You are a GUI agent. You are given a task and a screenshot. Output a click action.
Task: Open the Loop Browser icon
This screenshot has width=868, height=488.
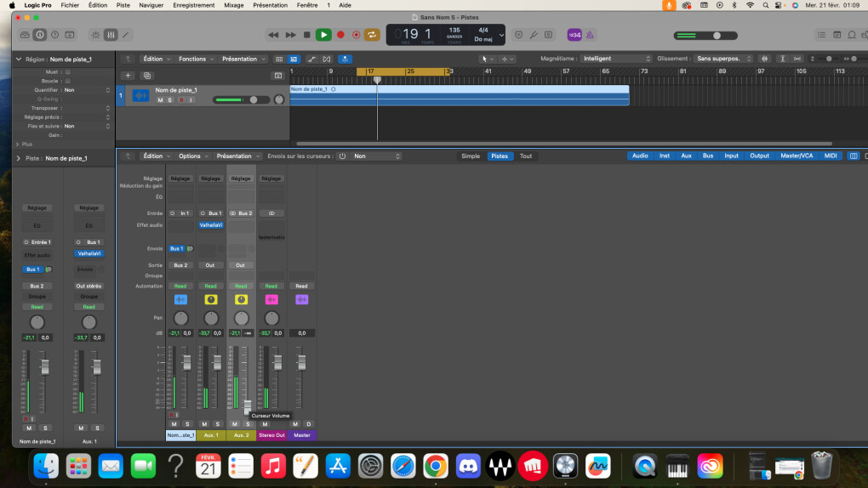[x=852, y=35]
